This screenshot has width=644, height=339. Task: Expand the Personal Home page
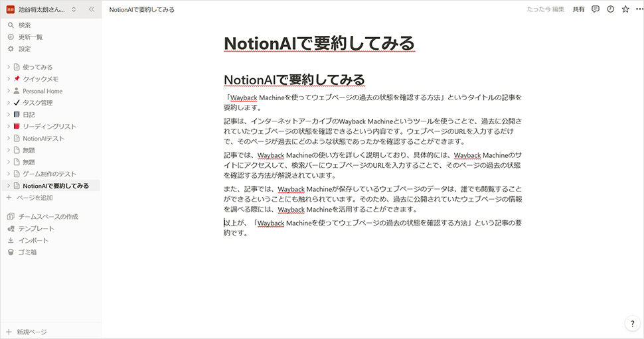pos(8,91)
